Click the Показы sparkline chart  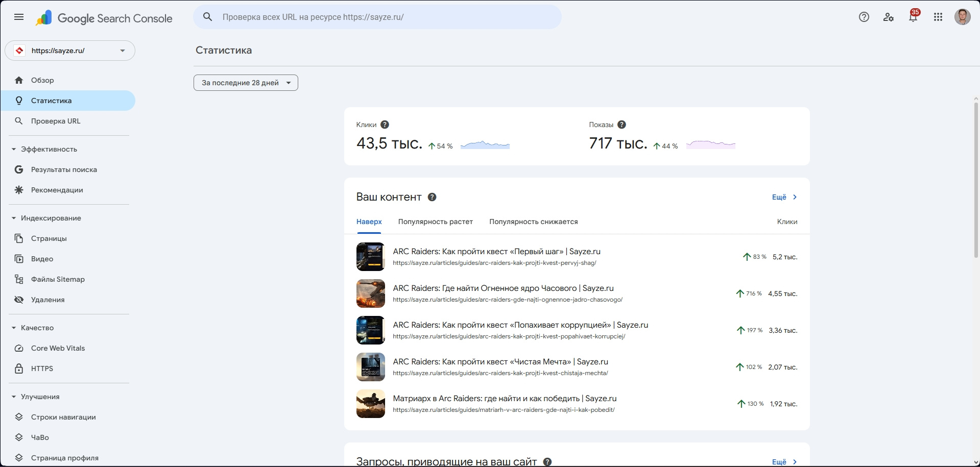tap(711, 145)
